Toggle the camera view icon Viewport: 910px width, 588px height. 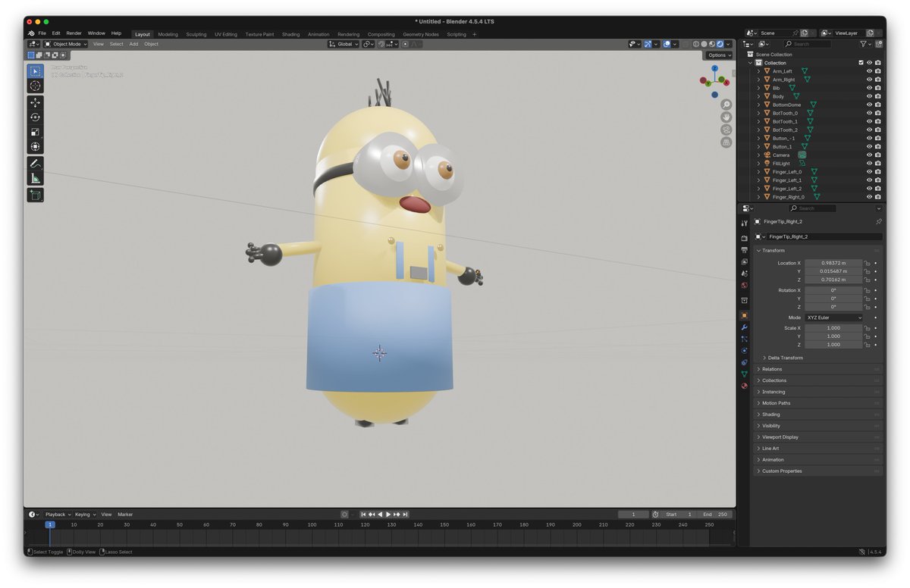pos(726,130)
